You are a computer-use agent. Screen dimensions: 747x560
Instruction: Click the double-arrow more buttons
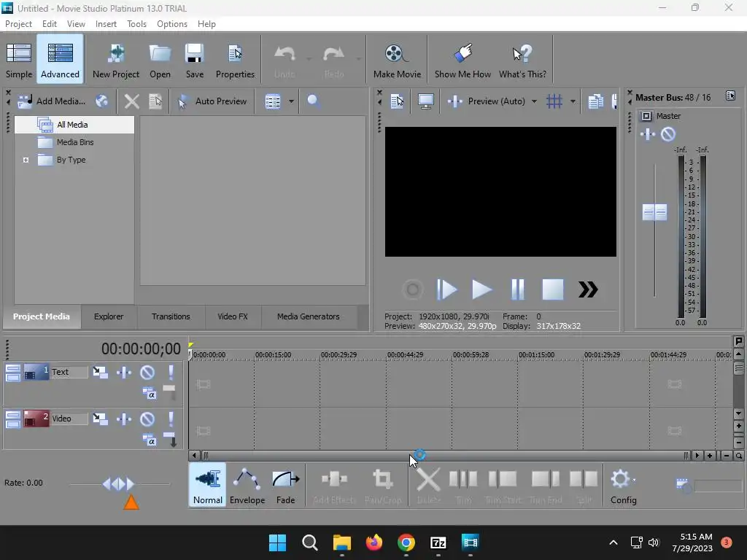tap(588, 289)
